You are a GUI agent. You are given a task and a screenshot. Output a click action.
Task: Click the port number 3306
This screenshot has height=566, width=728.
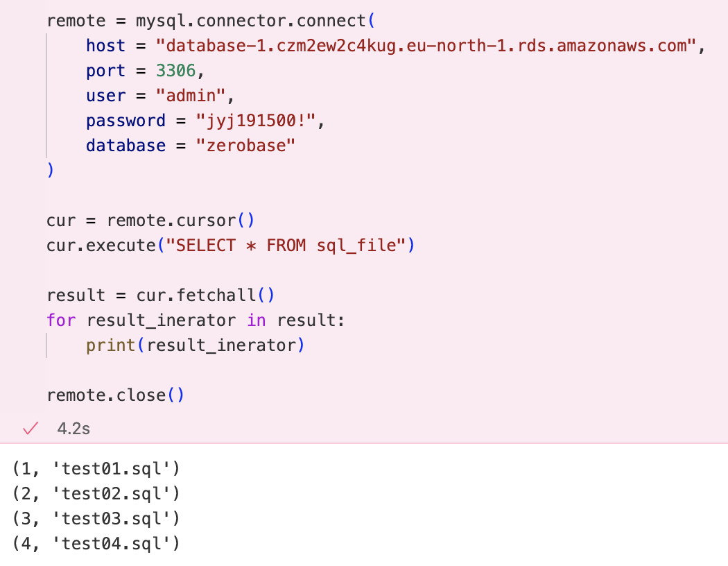coord(175,71)
